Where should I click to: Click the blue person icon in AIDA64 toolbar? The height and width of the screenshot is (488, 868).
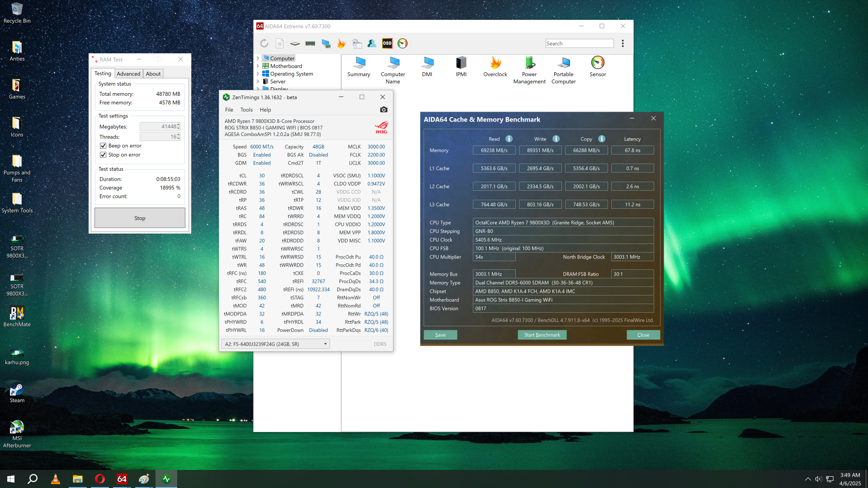(x=372, y=43)
